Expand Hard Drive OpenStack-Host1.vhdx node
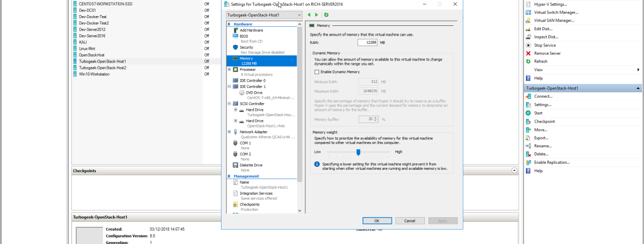Image resolution: width=644 pixels, height=244 pixels. [235, 121]
